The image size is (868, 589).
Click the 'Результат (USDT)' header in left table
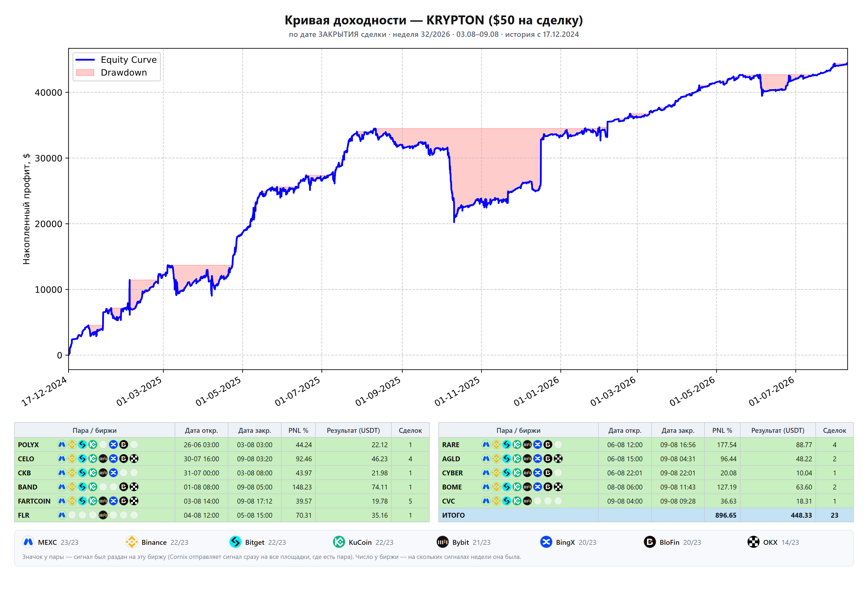point(353,430)
